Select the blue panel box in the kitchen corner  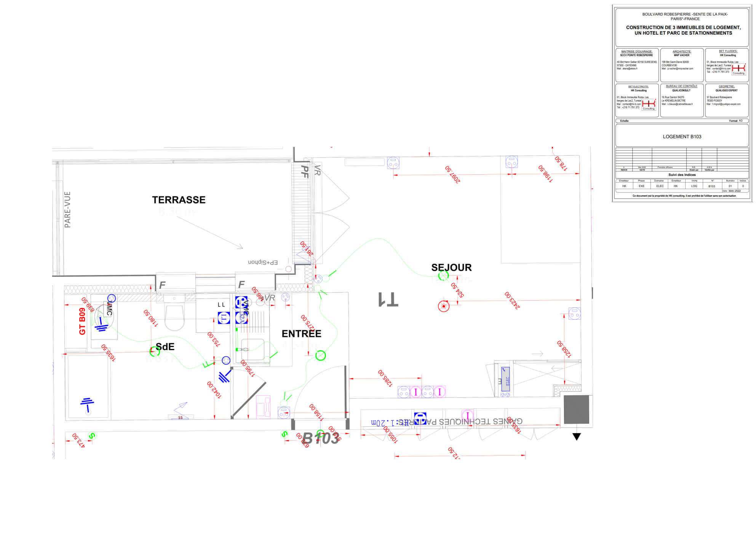(505, 379)
